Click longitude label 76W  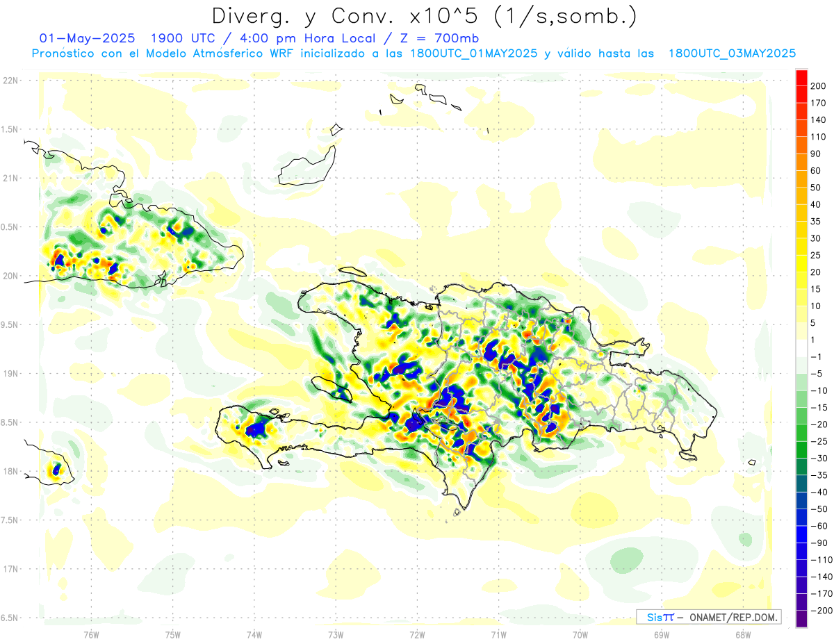[x=91, y=635]
